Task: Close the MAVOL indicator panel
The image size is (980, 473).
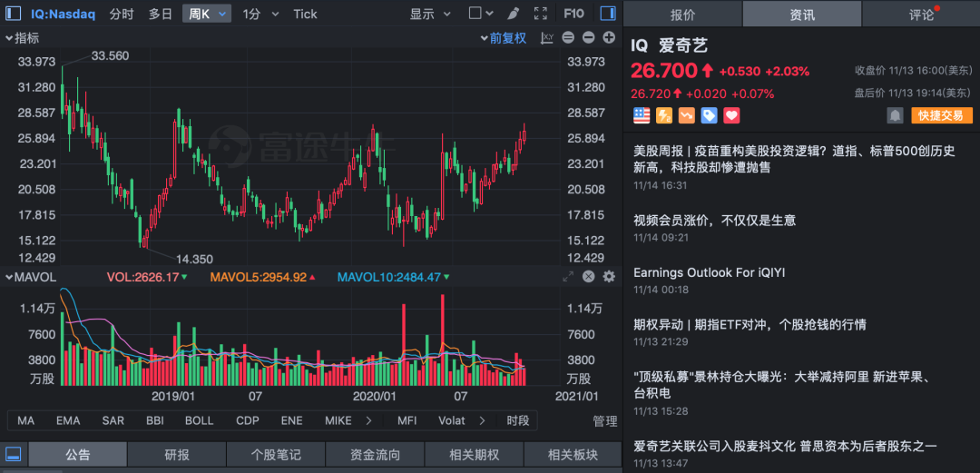Action: click(x=588, y=277)
